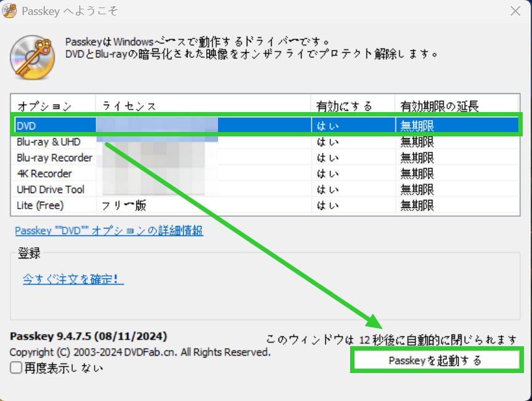Viewport: 532px width, 401px height.
Task: Click the Passkey へようこそ window title
Action: [x=70, y=11]
